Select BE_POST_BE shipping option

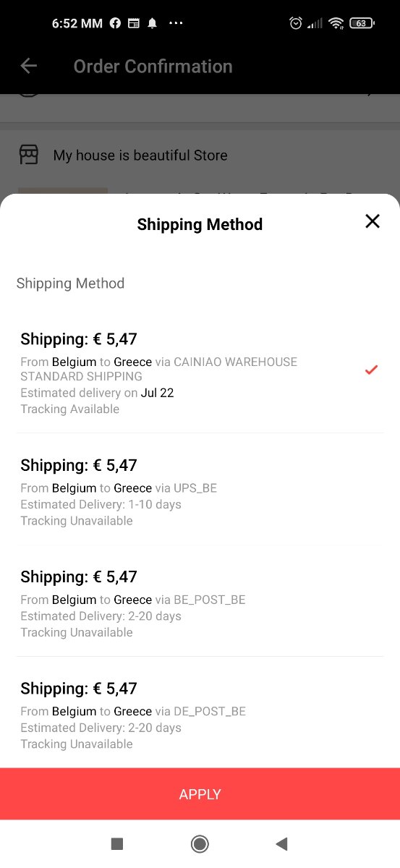pyautogui.click(x=200, y=600)
